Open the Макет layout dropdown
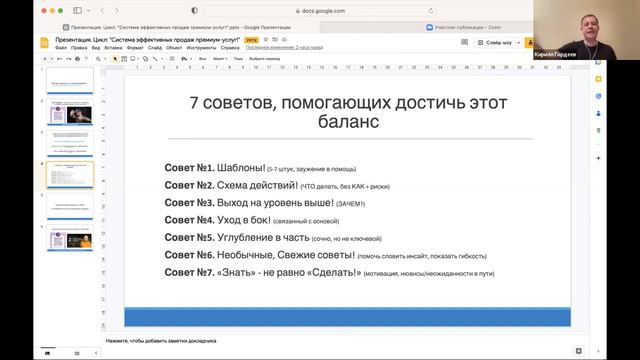Image resolution: width=640 pixels, height=360 pixels. coord(220,59)
